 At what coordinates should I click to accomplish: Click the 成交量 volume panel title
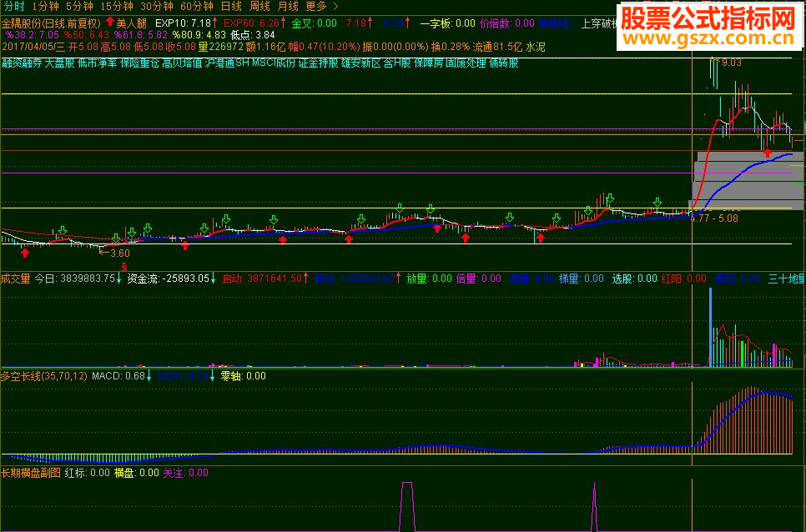coord(16,279)
